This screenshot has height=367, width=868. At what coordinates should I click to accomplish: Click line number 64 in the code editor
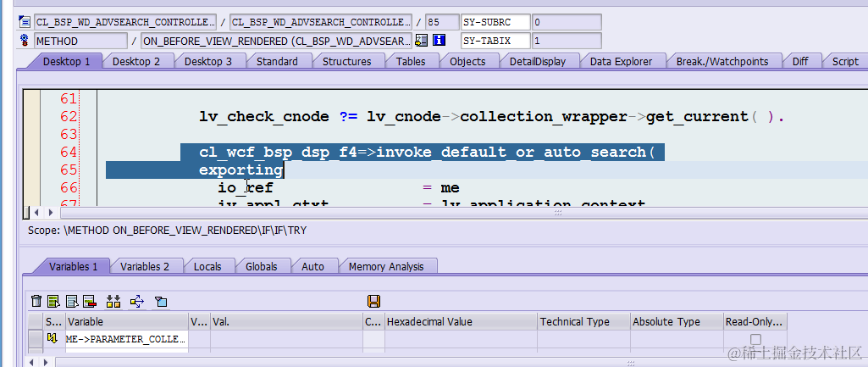point(69,152)
